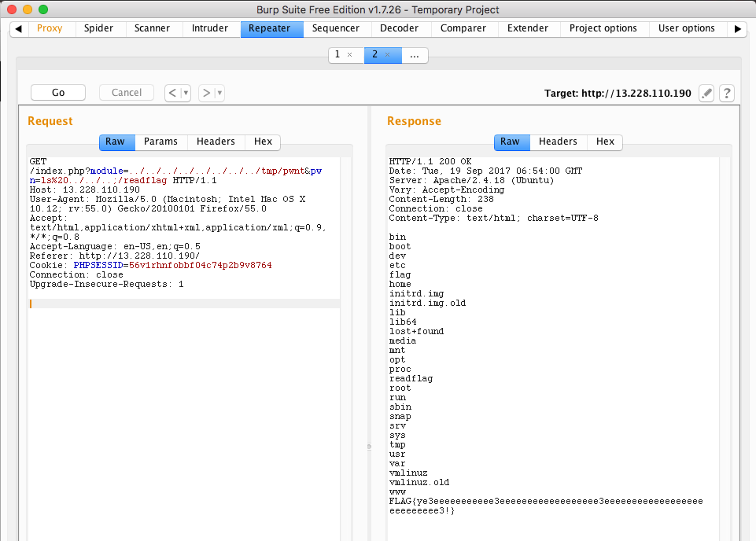The image size is (756, 541).
Task: Place cursor on empty request body line
Action: (184, 304)
